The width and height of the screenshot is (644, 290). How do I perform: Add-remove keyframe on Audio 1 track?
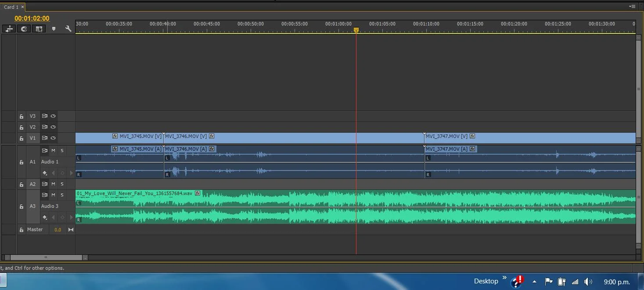coord(62,173)
